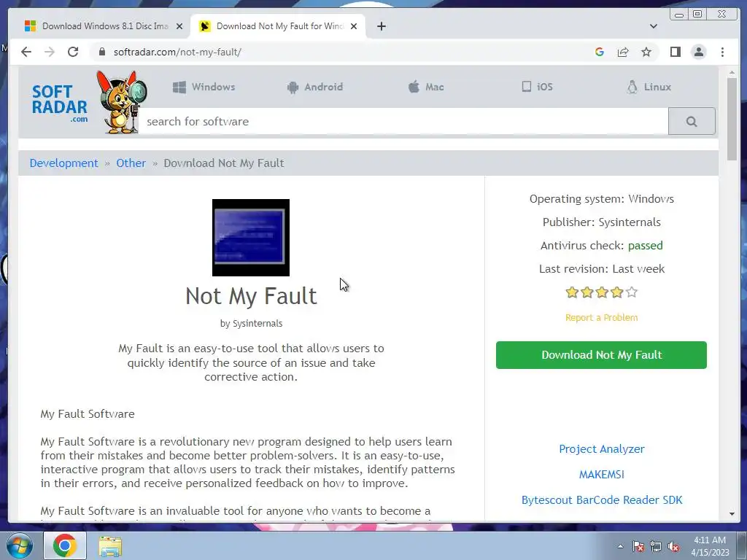Open Google icon in address bar
Image resolution: width=747 pixels, height=560 pixels.
(x=600, y=52)
